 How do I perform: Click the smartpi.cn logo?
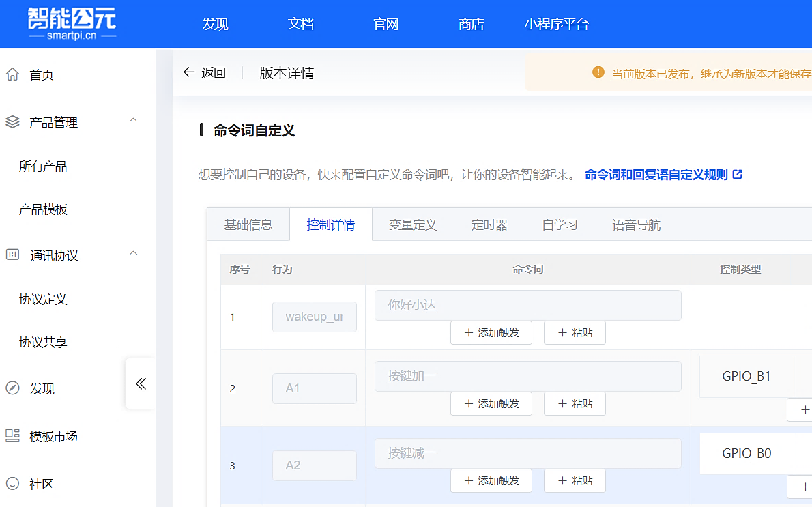[72, 23]
